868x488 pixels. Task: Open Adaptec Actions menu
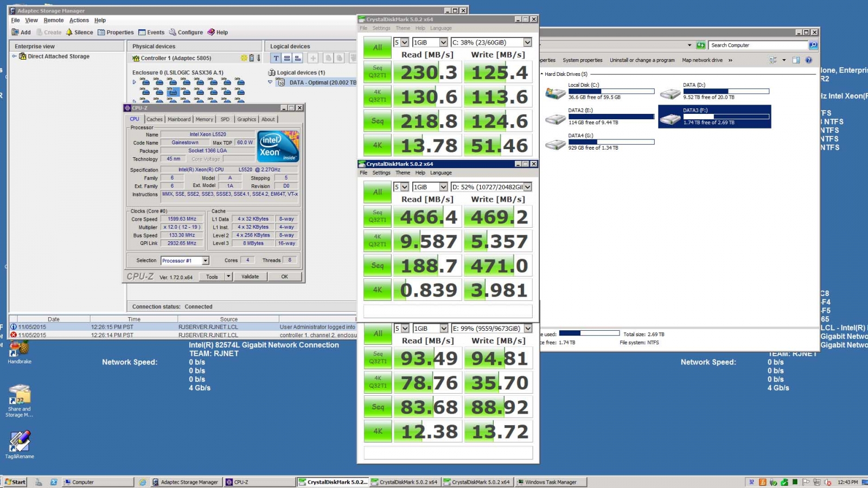(x=79, y=21)
